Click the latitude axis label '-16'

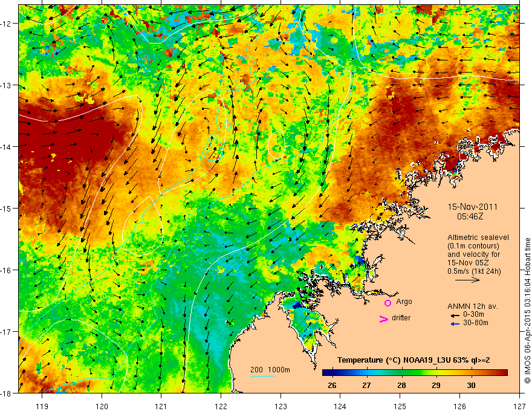pos(6,270)
